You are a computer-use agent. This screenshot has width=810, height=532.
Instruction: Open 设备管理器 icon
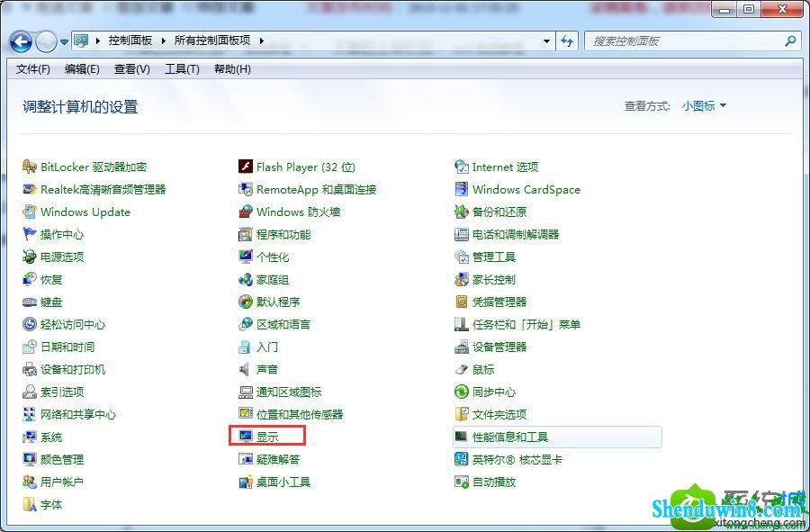coord(462,347)
